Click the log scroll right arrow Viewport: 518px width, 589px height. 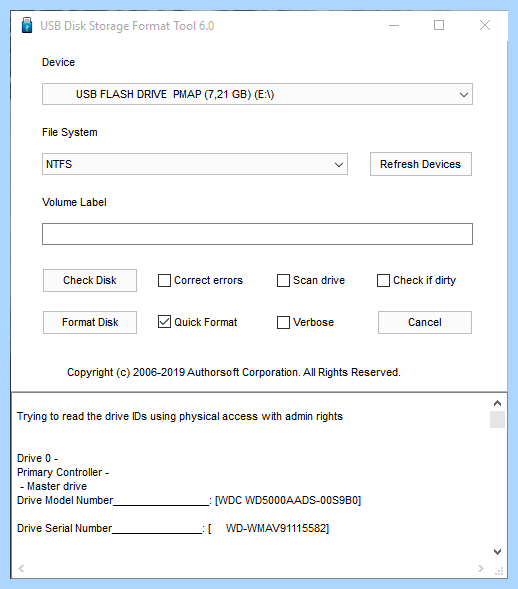[481, 568]
